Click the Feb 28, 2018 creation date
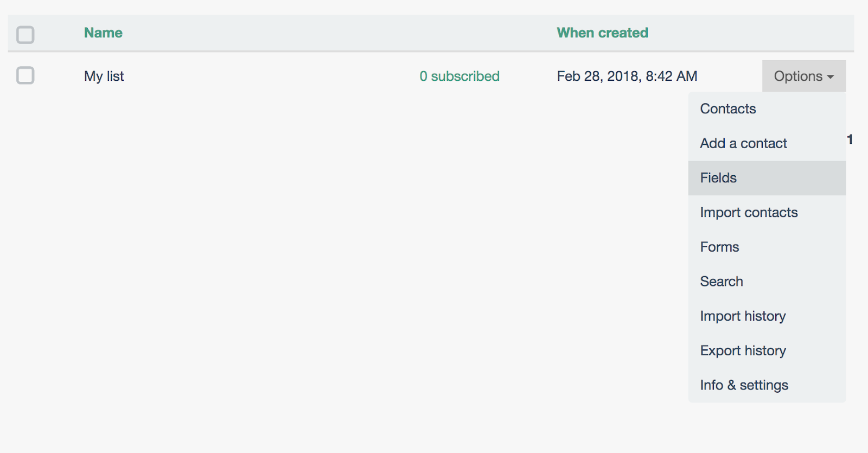 tap(627, 76)
